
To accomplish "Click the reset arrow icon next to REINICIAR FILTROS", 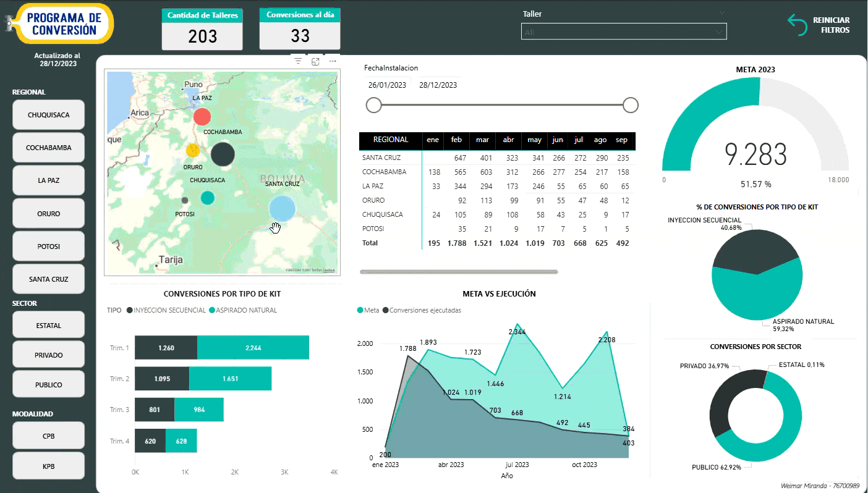I will pyautogui.click(x=797, y=25).
